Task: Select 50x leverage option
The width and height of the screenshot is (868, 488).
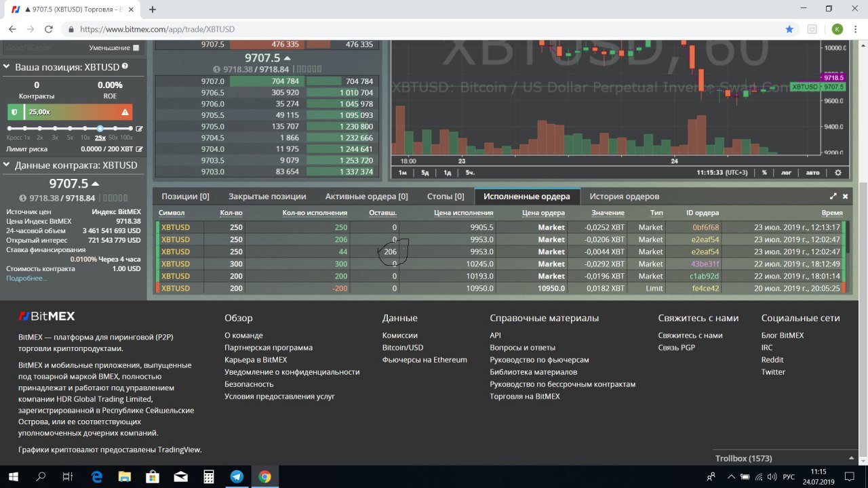Action: click(113, 138)
